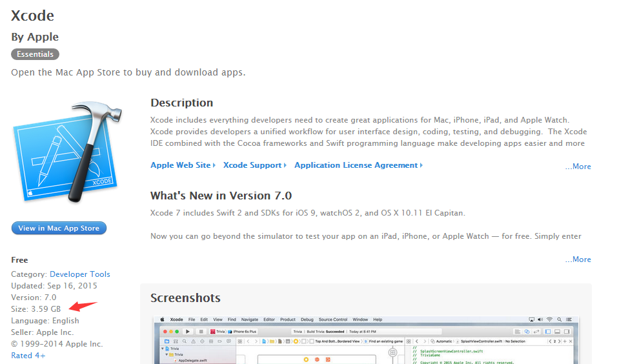Screen dimensions: 617x364
Task: Toggle debug area panel button in Xcode toolbar
Action: (x=557, y=332)
